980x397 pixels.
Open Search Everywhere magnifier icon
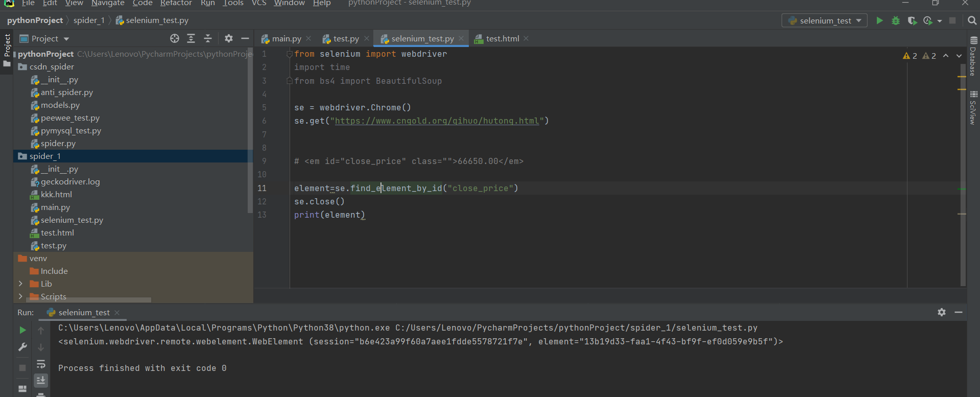[x=972, y=20]
